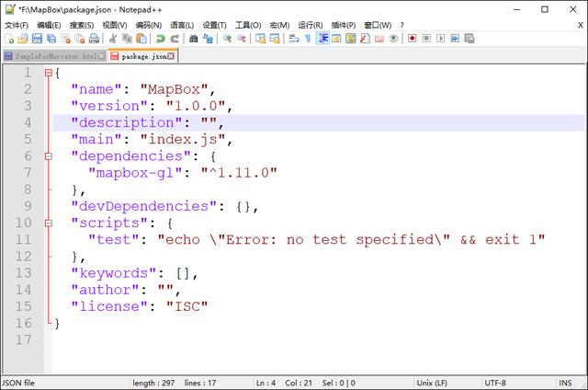Collapse the root object fold on line 1
Viewport: 588px width, 390px height.
point(48,73)
